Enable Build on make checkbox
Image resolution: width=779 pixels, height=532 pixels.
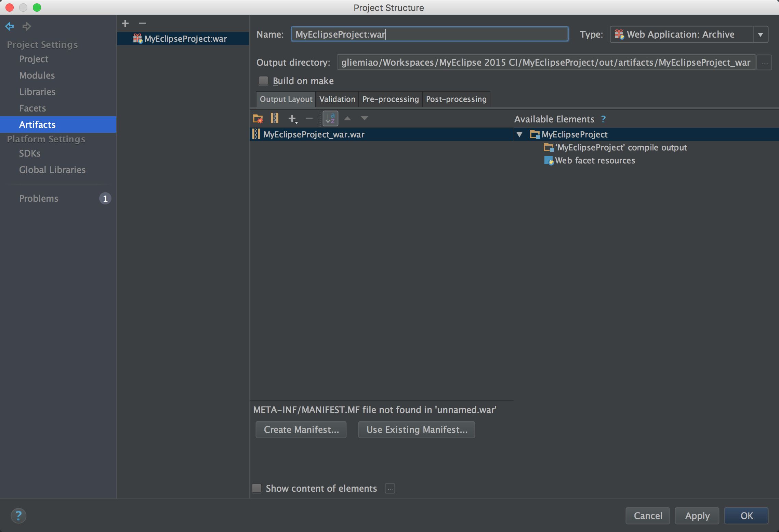point(263,81)
